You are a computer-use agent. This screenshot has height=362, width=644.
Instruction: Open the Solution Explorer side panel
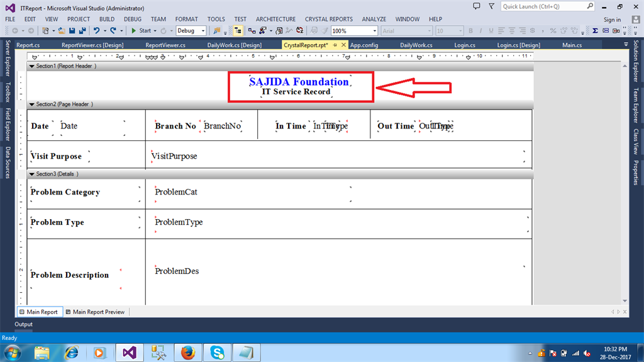[636, 61]
